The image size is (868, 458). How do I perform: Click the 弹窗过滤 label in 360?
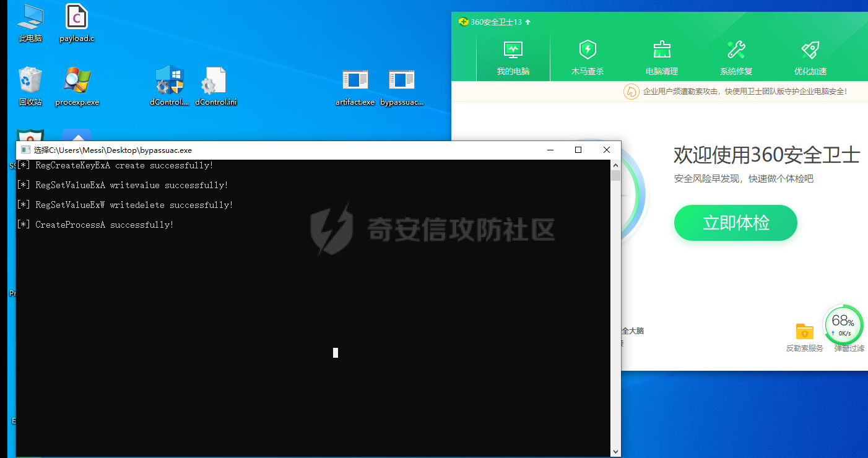tap(849, 348)
